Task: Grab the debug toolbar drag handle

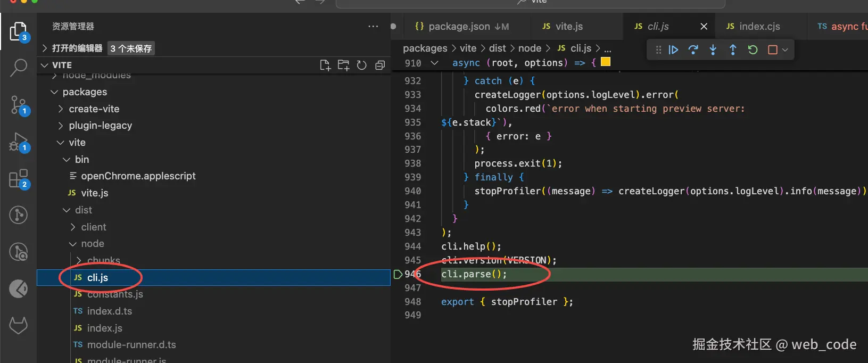Action: point(659,49)
